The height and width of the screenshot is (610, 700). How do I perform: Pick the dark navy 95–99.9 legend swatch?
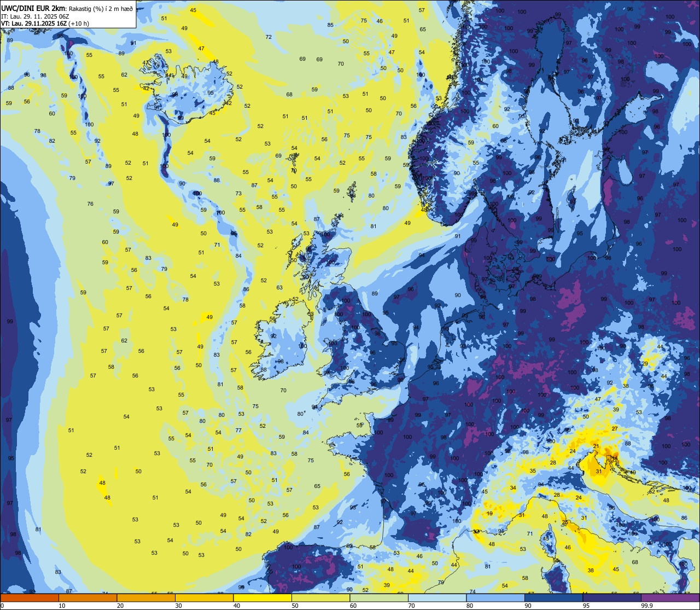[x=612, y=597]
